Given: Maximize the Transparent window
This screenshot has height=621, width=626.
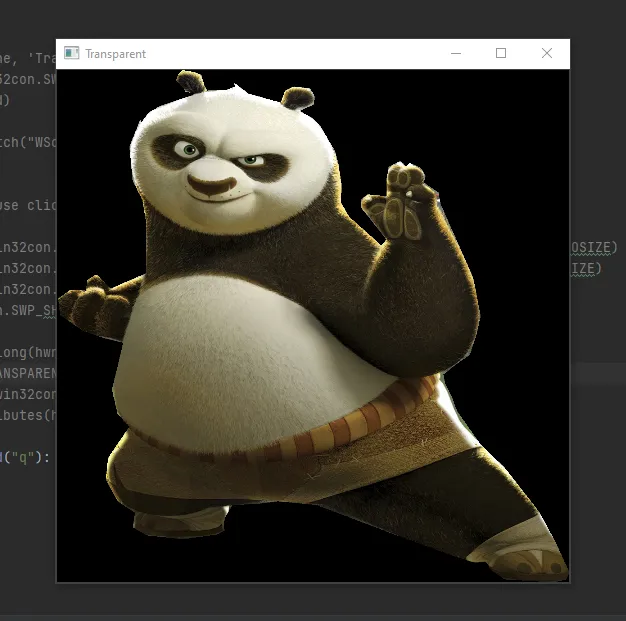Looking at the screenshot, I should 501,53.
